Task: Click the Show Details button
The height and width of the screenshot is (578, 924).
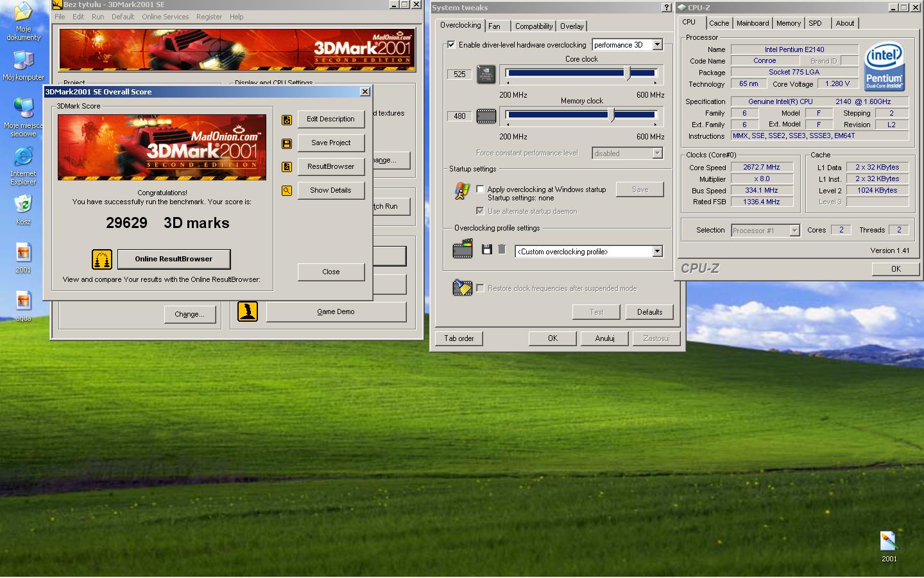Action: (x=331, y=191)
